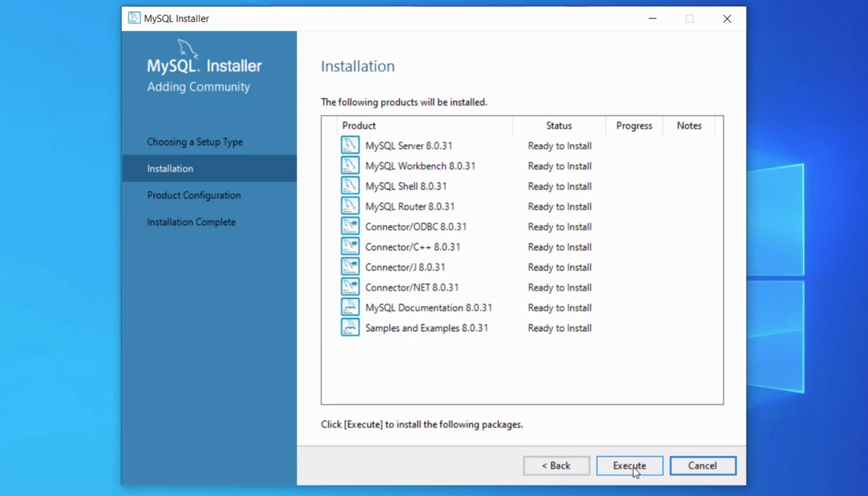The image size is (868, 496).
Task: Cancel the MySQL installation
Action: pos(703,466)
